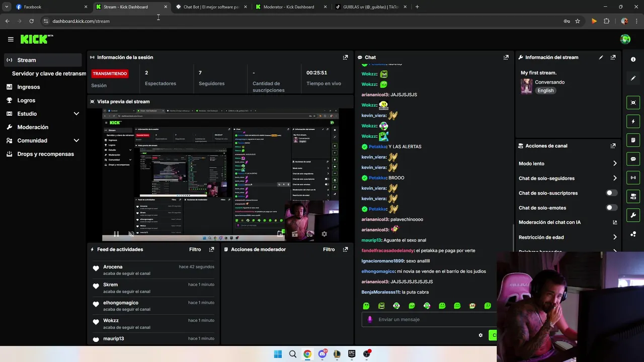
Task: Select Stream in the sidebar
Action: coord(43,60)
